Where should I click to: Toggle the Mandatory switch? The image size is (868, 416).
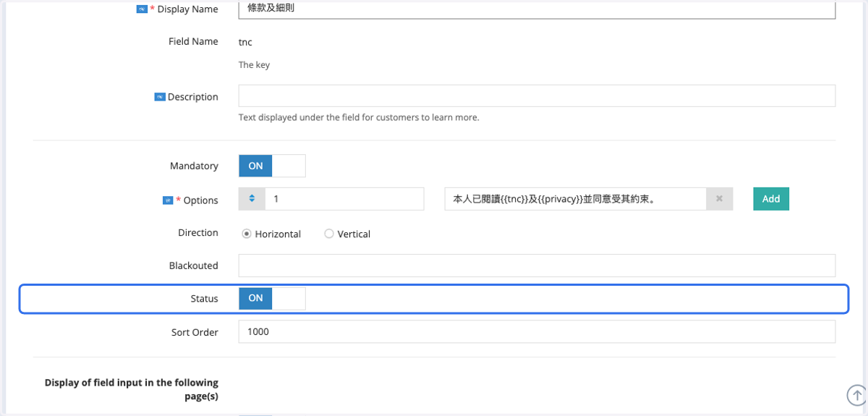point(272,166)
